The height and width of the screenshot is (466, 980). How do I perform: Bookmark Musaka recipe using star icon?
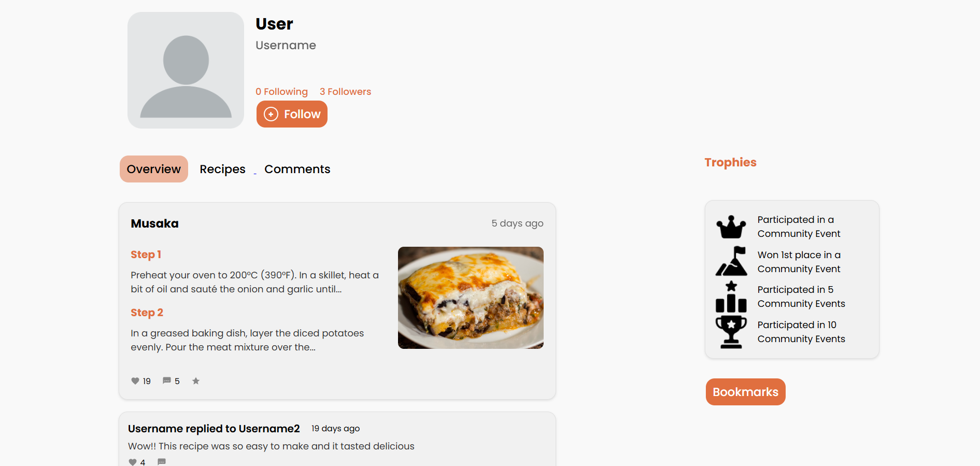[x=196, y=381]
